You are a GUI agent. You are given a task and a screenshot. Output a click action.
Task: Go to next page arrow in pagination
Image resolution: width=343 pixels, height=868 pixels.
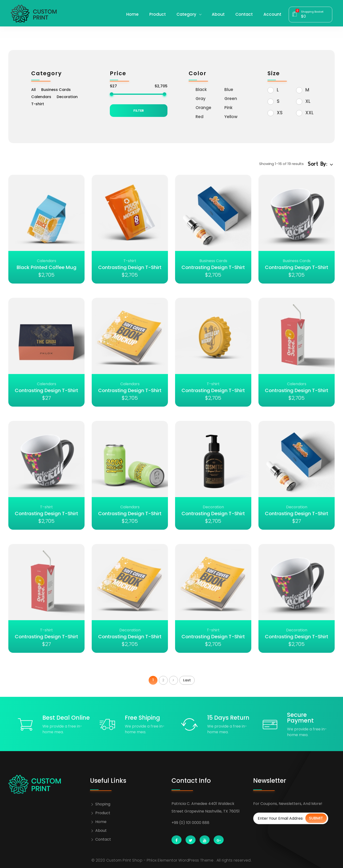(173, 680)
